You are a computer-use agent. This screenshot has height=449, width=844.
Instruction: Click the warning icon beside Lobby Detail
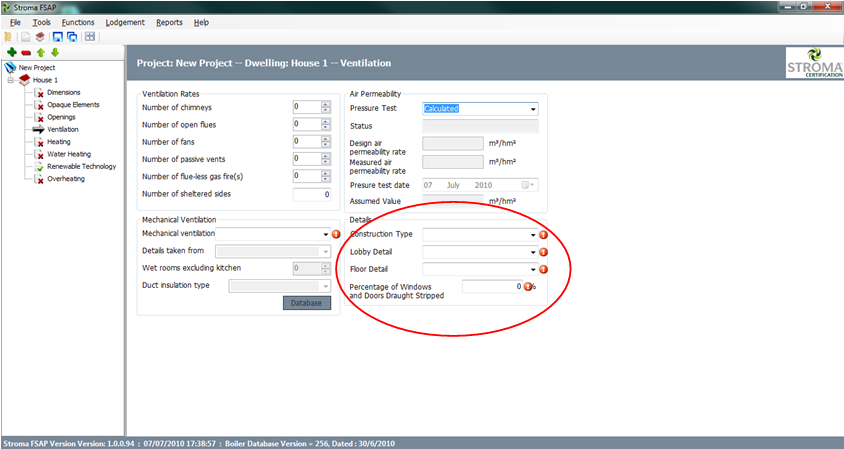543,252
